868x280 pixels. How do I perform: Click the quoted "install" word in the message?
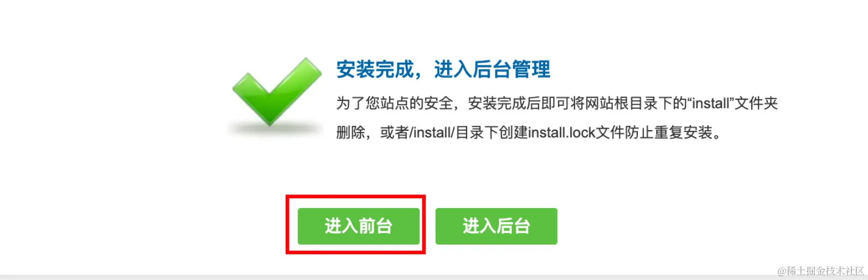(710, 103)
